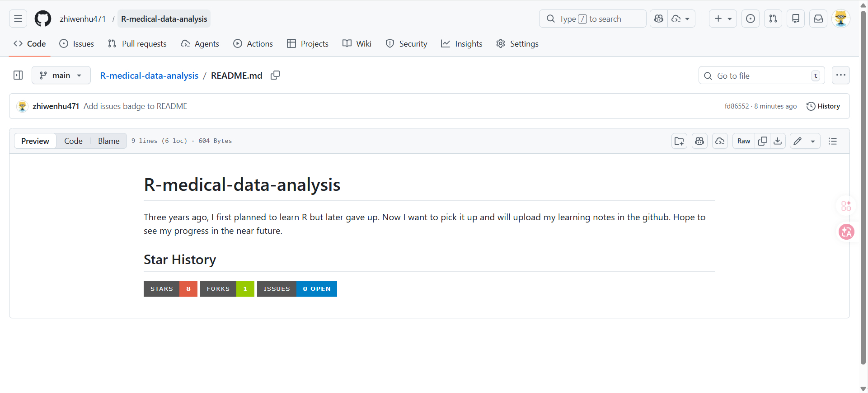The height and width of the screenshot is (393, 868).
Task: Open your pull requests from the header icon
Action: click(773, 19)
